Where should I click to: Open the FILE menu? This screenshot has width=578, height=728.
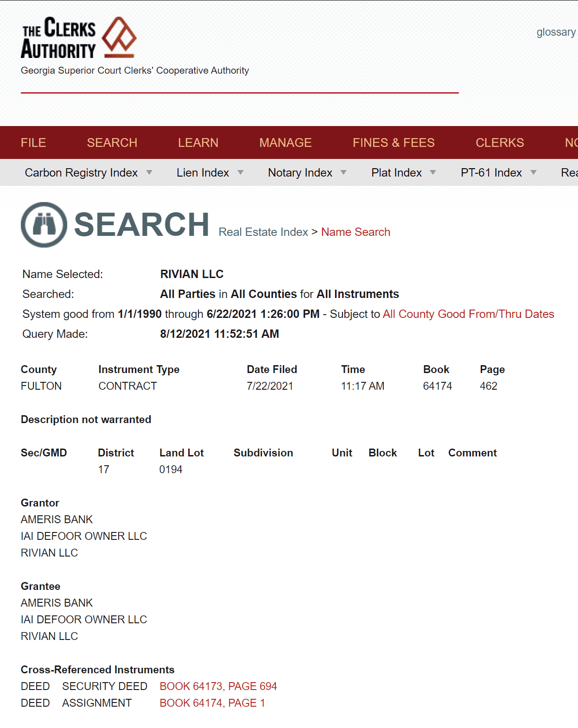pyautogui.click(x=33, y=143)
